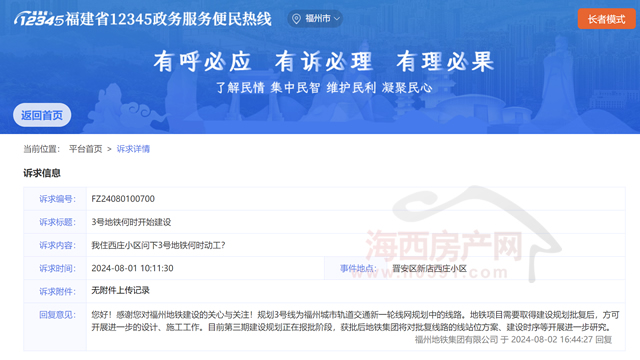Click the 长者模式 button
The image size is (640, 360).
pyautogui.click(x=606, y=19)
